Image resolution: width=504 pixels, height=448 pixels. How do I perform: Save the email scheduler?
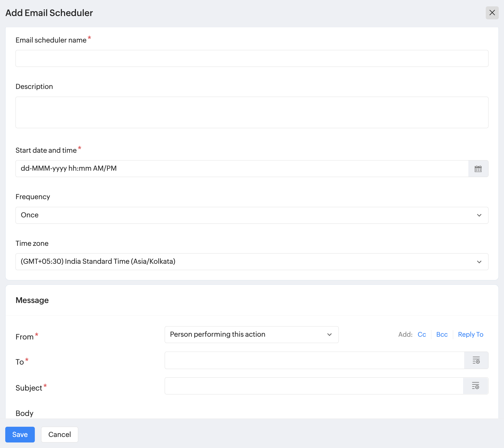point(20,434)
